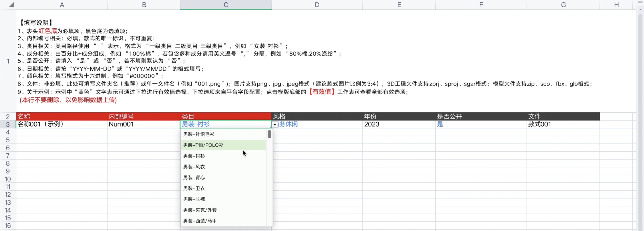Choose 男装-针织毛衫 from the dropdown list
Image resolution: width=644 pixels, height=231 pixels.
point(198,135)
